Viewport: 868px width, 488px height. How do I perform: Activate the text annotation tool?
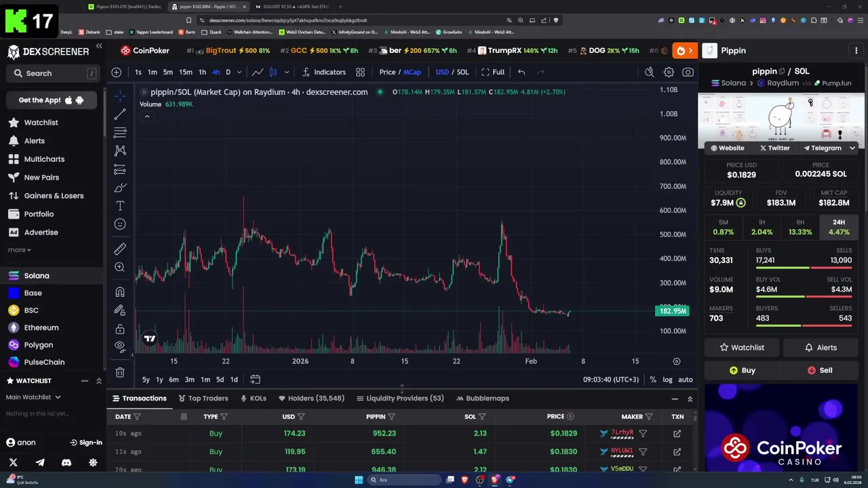[x=120, y=206]
